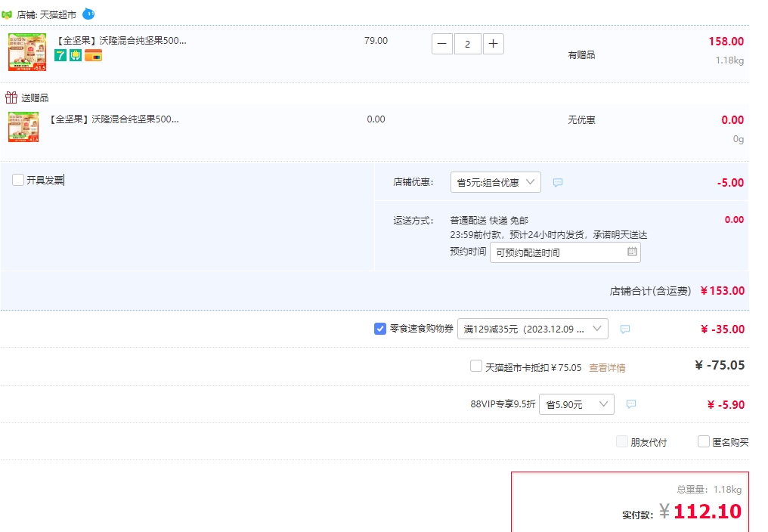
Task: Click the item subtotal 158.00
Action: (x=726, y=42)
